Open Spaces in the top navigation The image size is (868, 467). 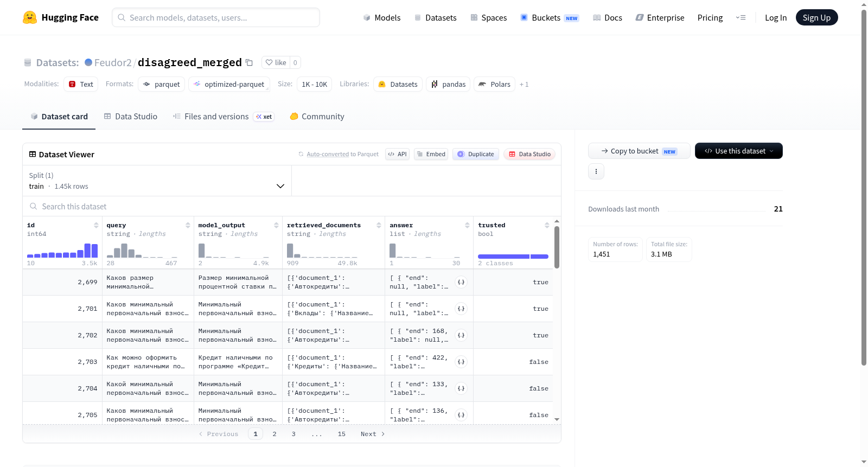489,18
